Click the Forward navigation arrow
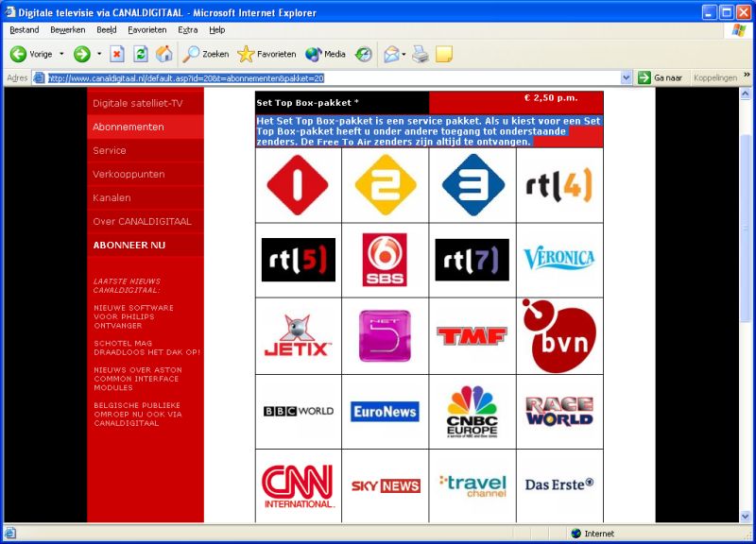The height and width of the screenshot is (544, 756). click(x=82, y=54)
